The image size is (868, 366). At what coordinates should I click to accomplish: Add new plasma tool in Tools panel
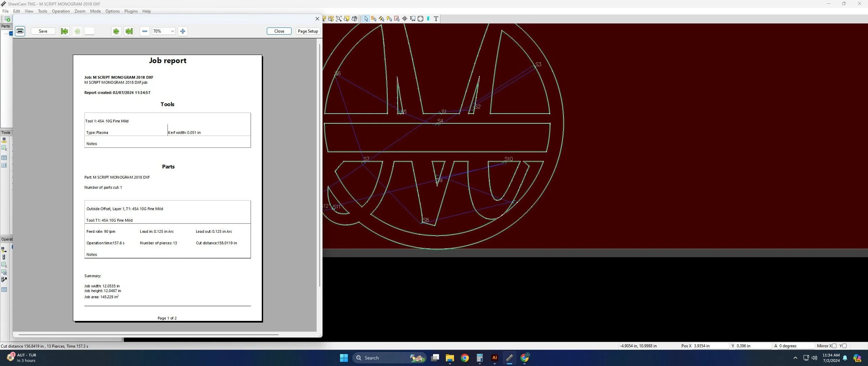4,140
